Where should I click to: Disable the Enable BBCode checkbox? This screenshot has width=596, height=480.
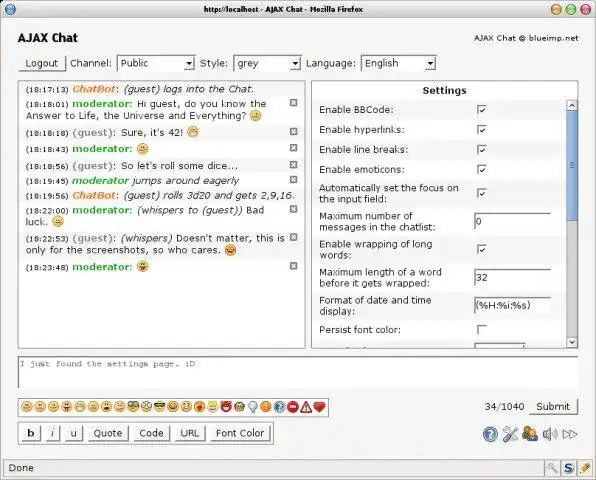[x=482, y=110]
